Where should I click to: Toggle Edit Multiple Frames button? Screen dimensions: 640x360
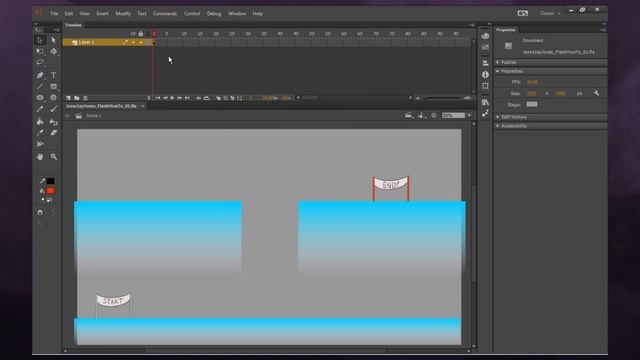[x=233, y=98]
